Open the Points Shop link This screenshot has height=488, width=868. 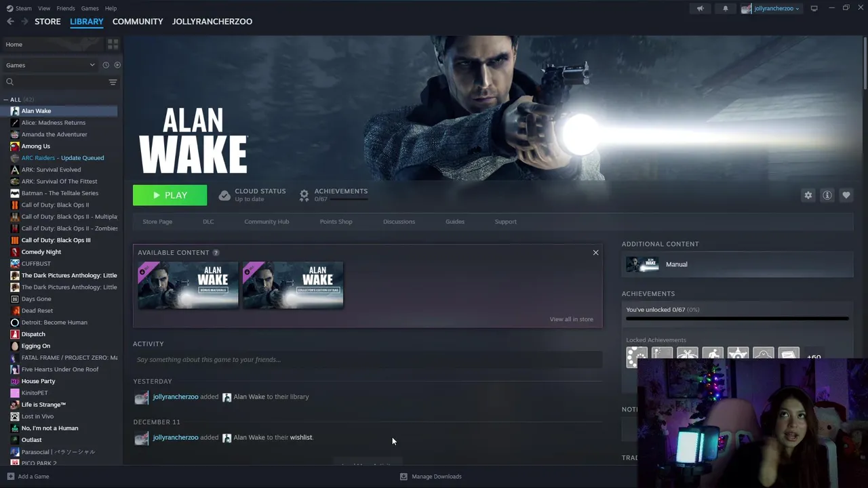pos(336,222)
